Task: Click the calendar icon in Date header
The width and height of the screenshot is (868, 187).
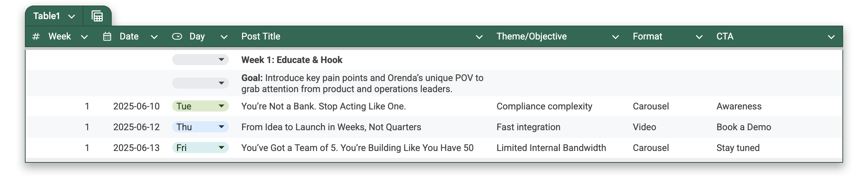Action: pyautogui.click(x=107, y=36)
